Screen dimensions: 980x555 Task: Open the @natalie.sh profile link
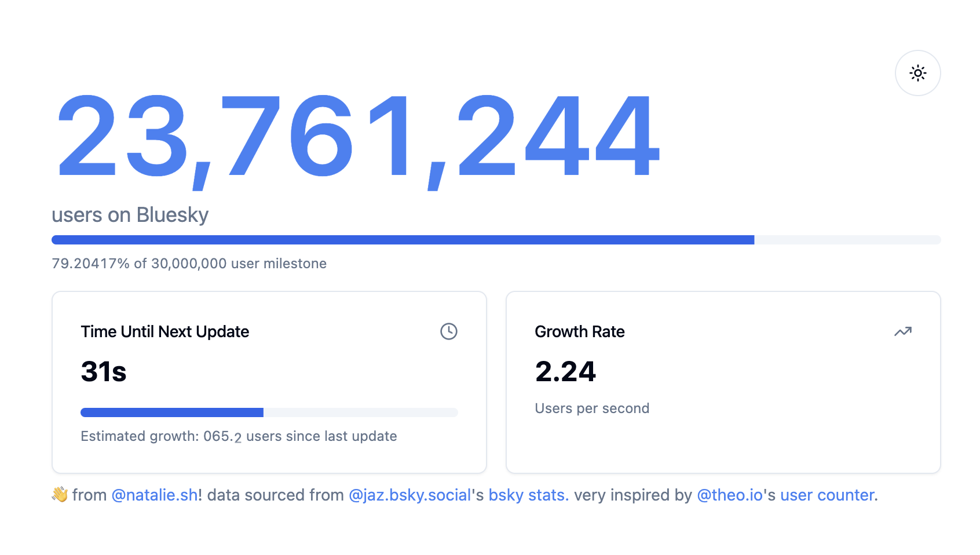tap(154, 495)
